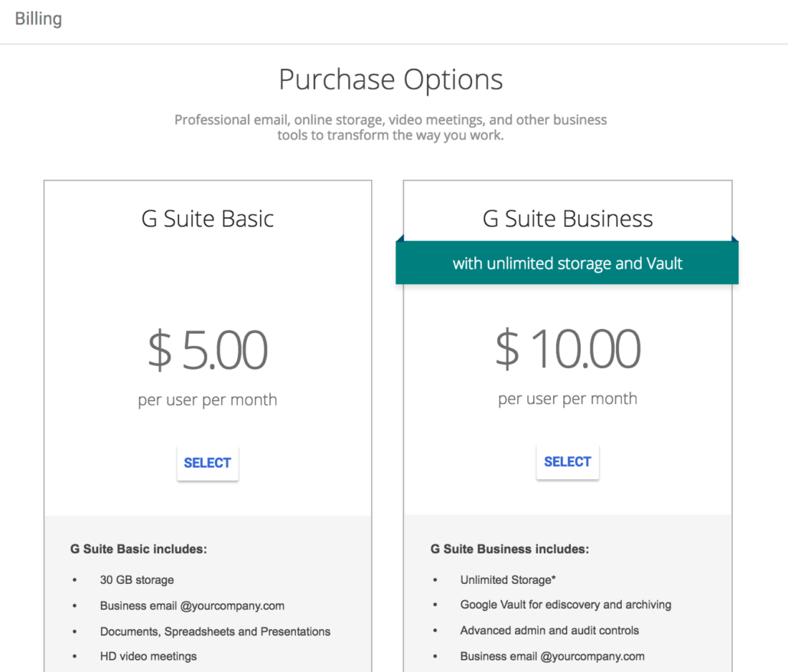Click per user per month under $ 5.00

207,400
